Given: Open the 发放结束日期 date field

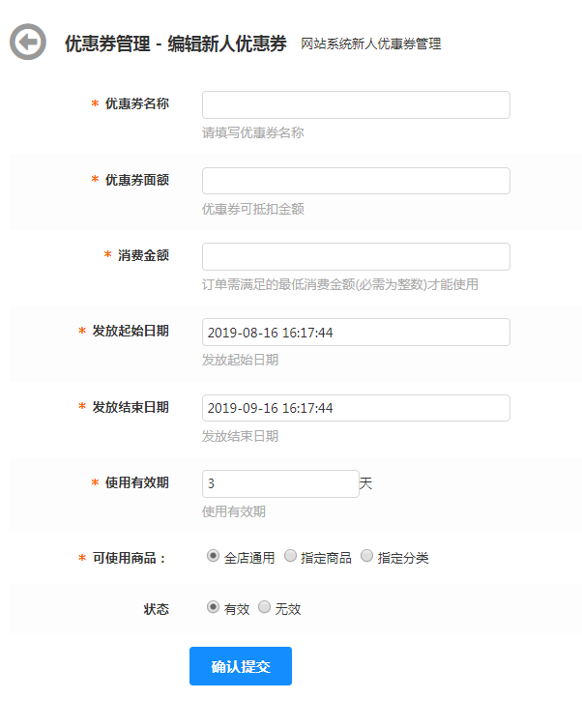Looking at the screenshot, I should coord(356,408).
